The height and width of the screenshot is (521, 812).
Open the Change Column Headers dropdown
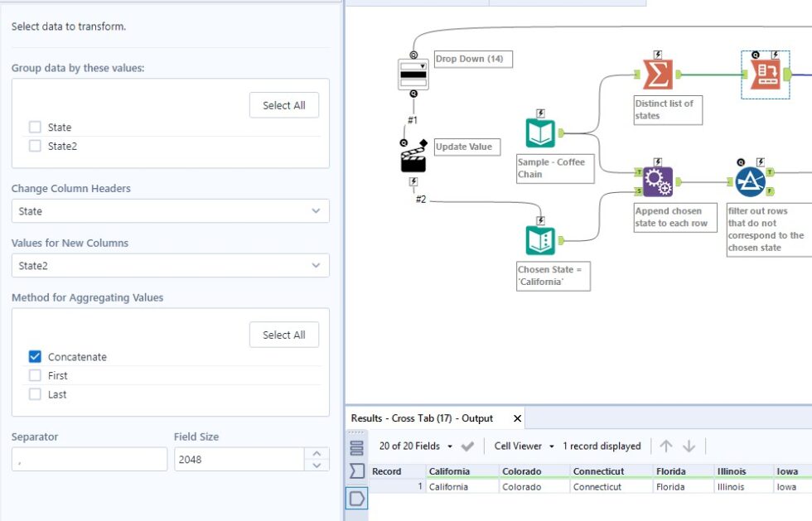tap(172, 211)
